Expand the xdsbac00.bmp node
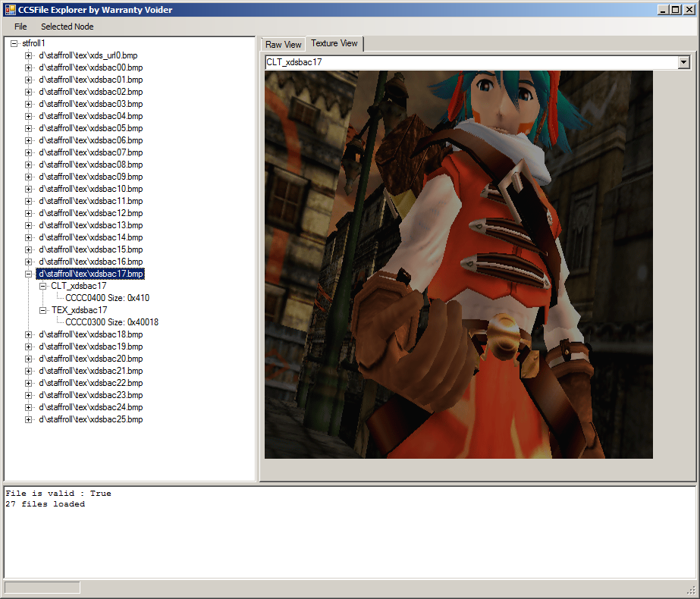Screen dimensions: 700x599 click(x=28, y=67)
